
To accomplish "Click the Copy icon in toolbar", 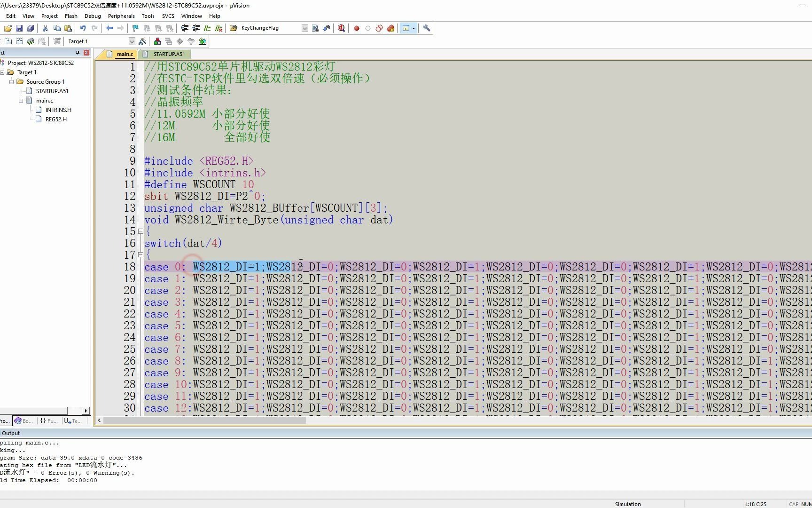I will point(57,28).
